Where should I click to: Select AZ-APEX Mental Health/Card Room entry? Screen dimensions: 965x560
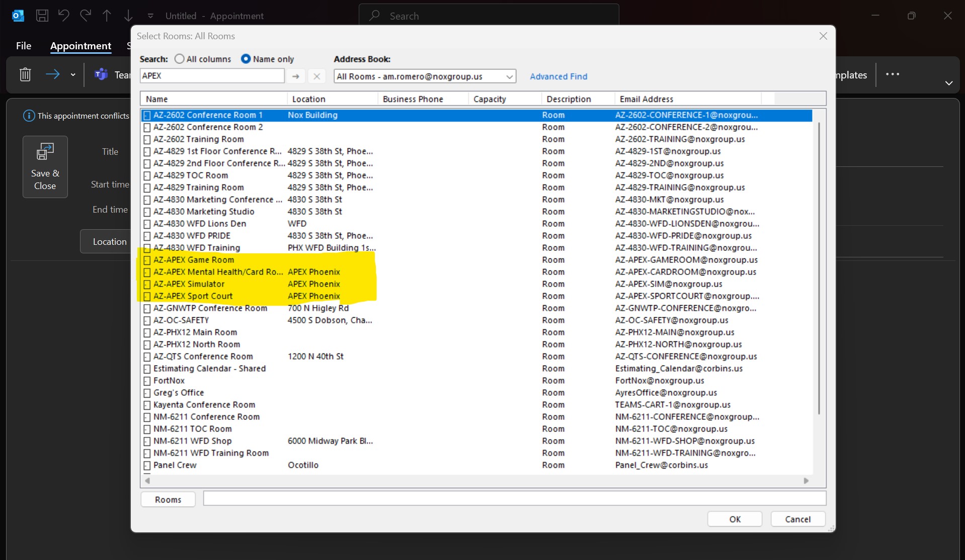[476, 272]
